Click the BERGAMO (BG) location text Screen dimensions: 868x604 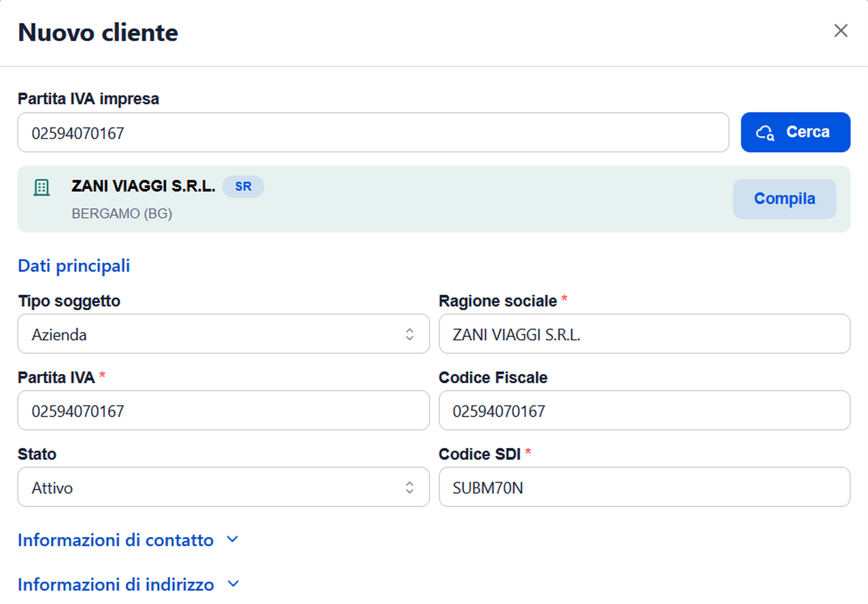122,214
